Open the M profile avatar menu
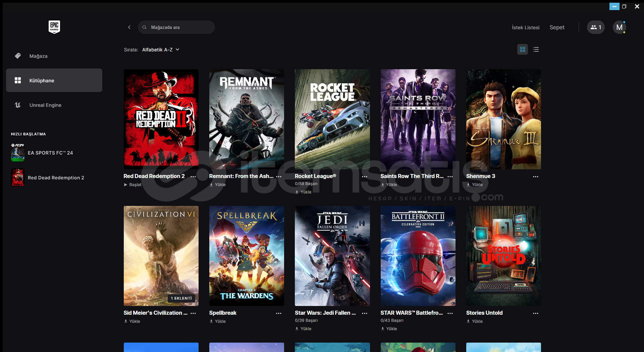Screen dimensions: 644x352 tap(619, 27)
